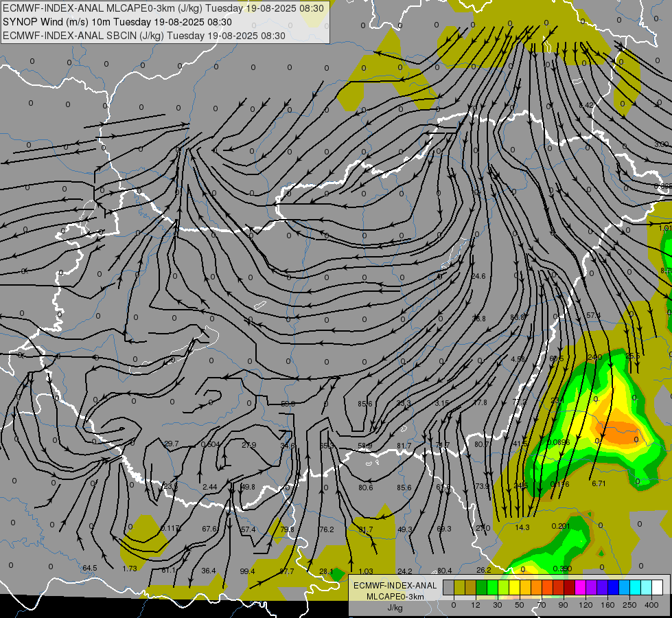Click the map value 2.44

coord(210,486)
